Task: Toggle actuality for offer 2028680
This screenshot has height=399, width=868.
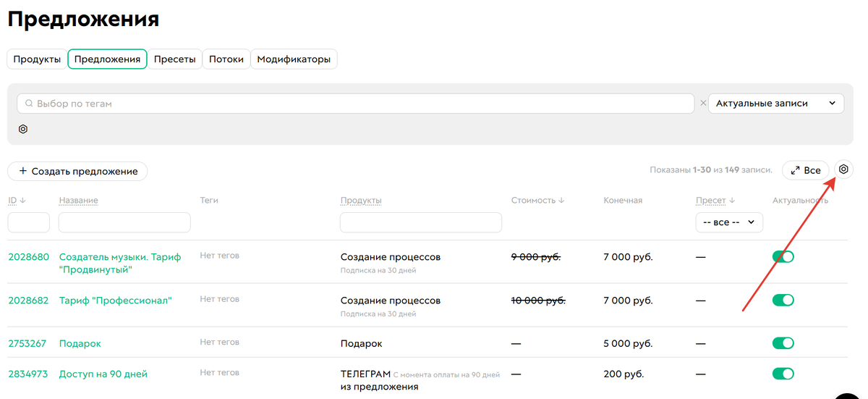Action: tap(783, 256)
